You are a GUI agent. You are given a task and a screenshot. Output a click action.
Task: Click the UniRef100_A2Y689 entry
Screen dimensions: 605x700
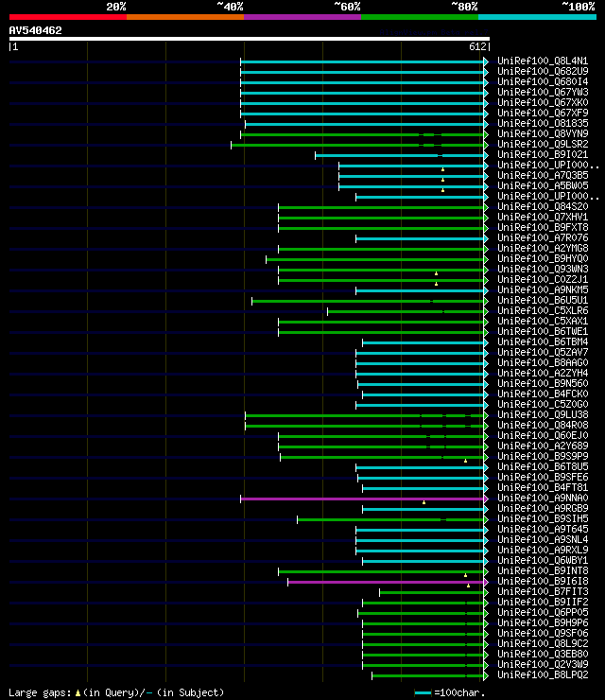click(543, 446)
